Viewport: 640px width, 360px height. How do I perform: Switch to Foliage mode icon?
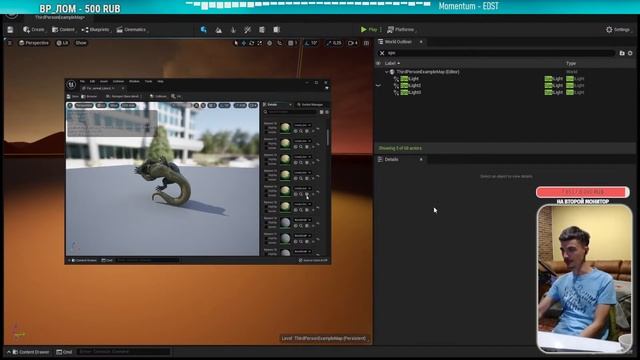coord(233,30)
